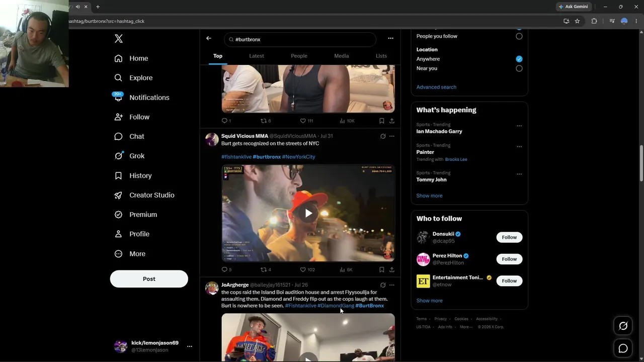Open Ask Gemini in the browser
The height and width of the screenshot is (362, 644).
573,7
